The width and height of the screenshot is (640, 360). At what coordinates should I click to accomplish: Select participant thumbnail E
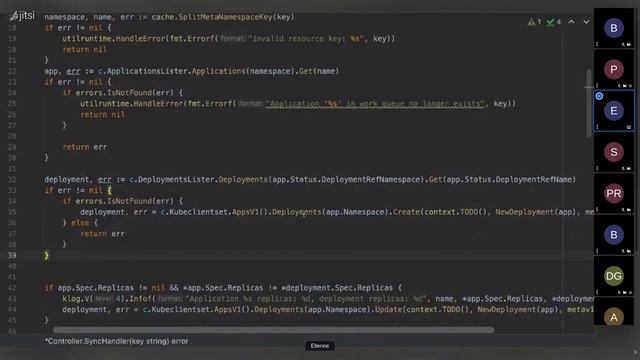pos(614,111)
